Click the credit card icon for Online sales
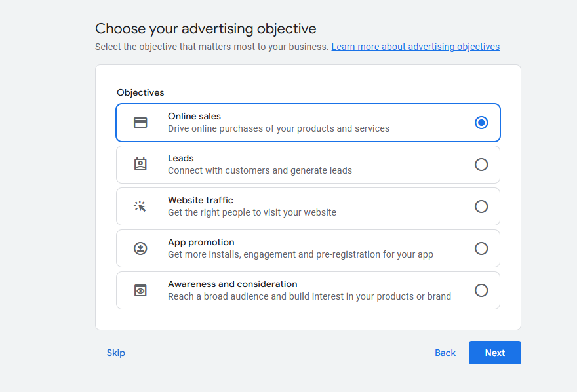 coord(140,123)
